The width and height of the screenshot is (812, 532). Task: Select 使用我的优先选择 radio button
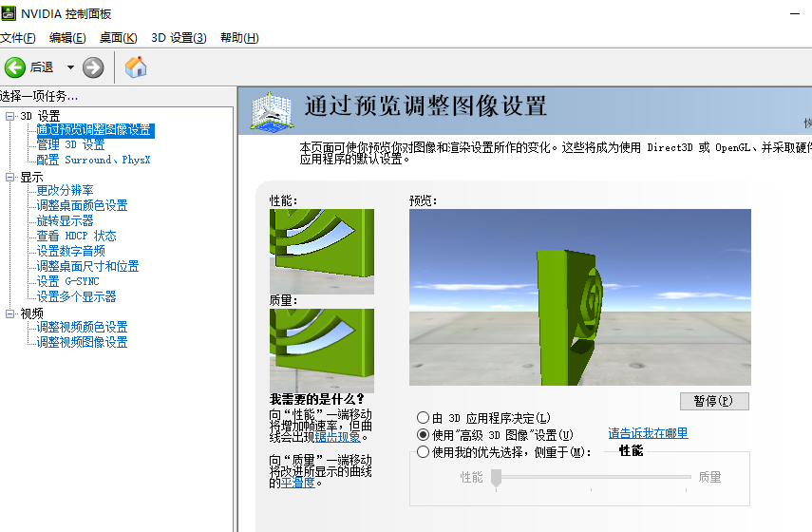pyautogui.click(x=423, y=451)
